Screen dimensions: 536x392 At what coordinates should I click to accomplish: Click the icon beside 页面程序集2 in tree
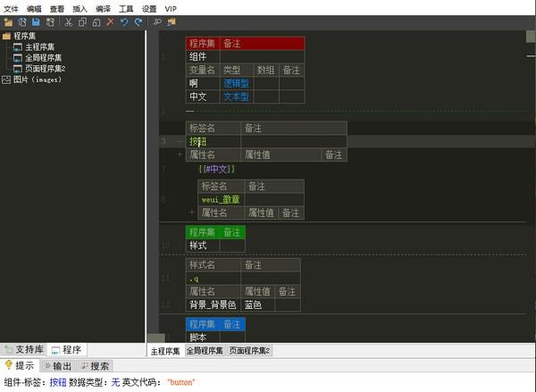18,69
